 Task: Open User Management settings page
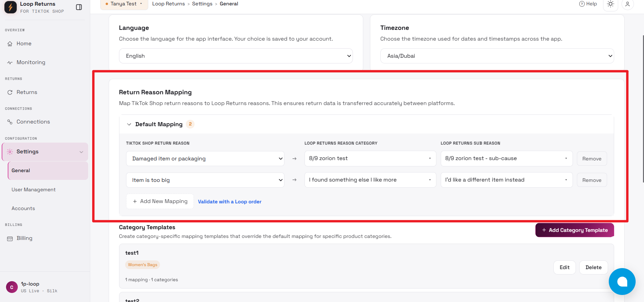[x=34, y=190]
